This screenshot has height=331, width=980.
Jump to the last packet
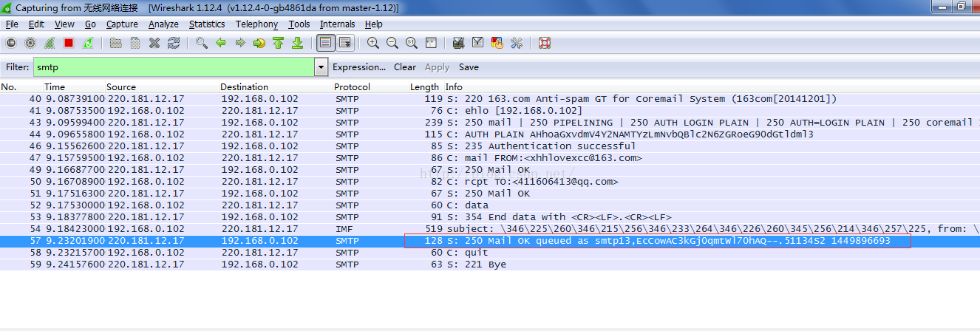tap(298, 43)
